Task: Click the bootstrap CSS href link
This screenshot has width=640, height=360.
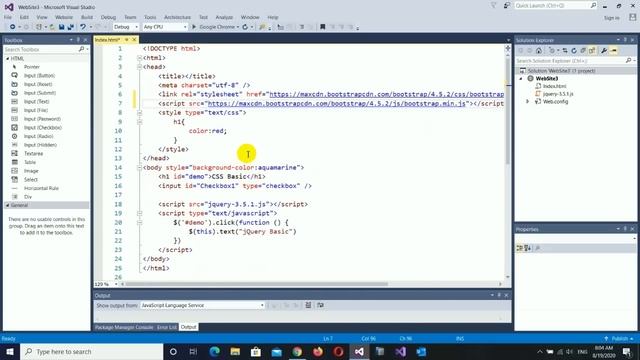Action: (387, 94)
